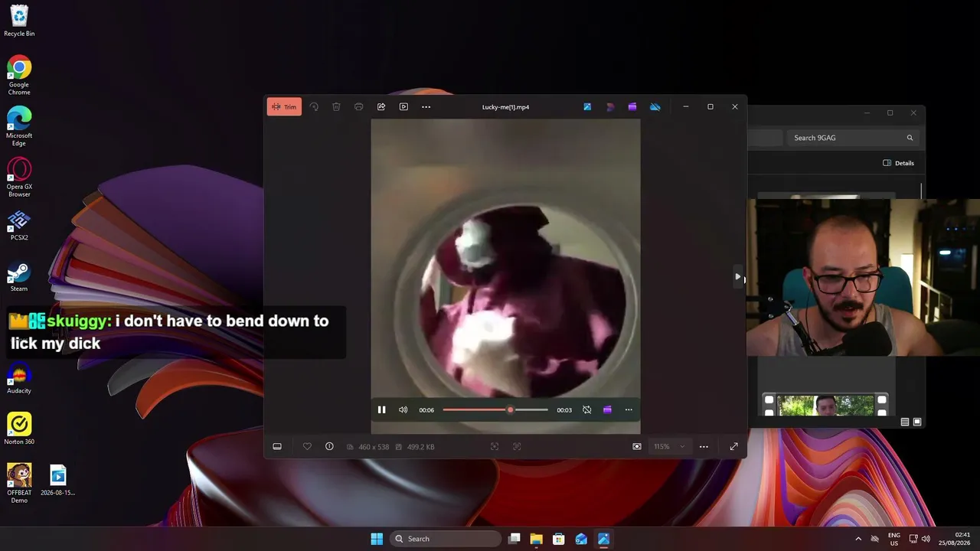Open file info with the info icon
The width and height of the screenshot is (980, 551).
pos(329,447)
